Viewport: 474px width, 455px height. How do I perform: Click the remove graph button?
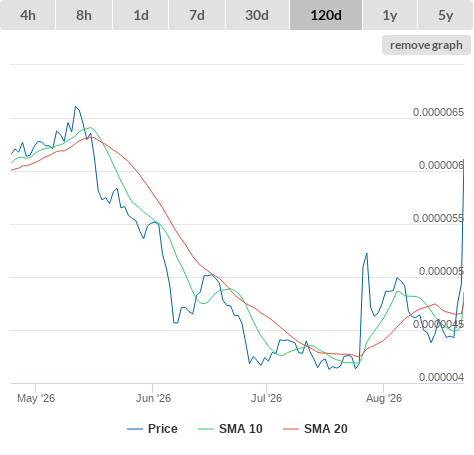point(426,45)
